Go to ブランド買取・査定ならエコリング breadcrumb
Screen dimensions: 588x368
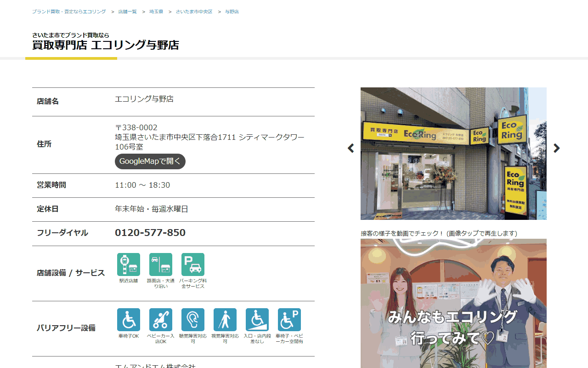pyautogui.click(x=69, y=11)
